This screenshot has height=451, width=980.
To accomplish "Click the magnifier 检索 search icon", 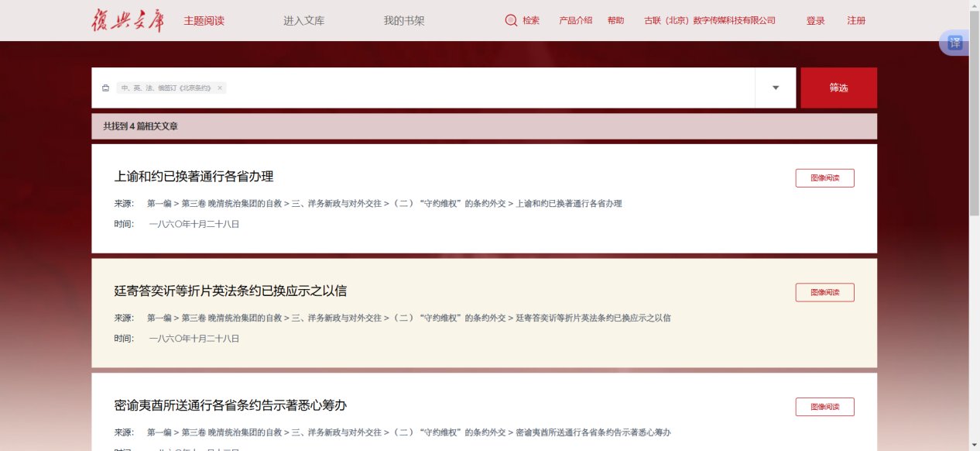I will 511,21.
